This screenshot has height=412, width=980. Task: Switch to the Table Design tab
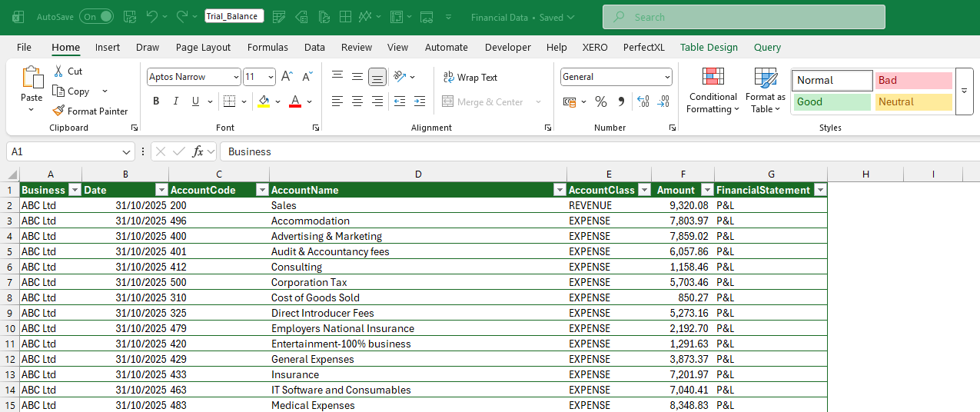[709, 47]
